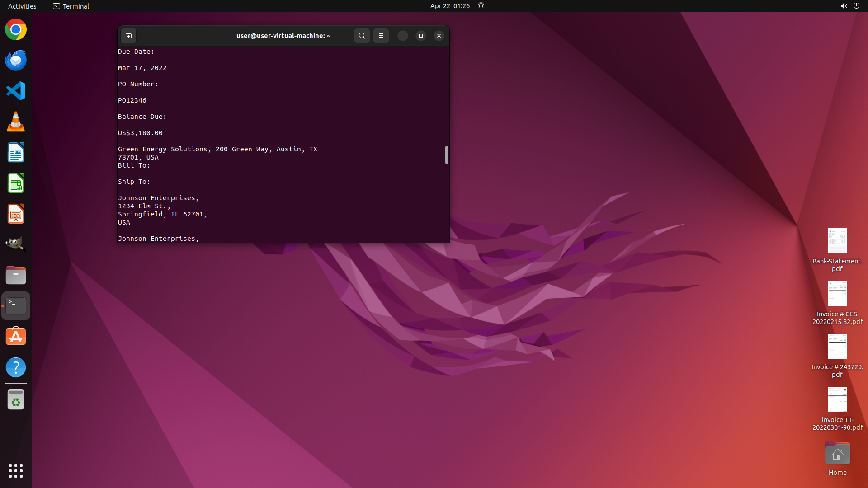This screenshot has width=868, height=488.
Task: Launch VLC media player
Action: [16, 122]
